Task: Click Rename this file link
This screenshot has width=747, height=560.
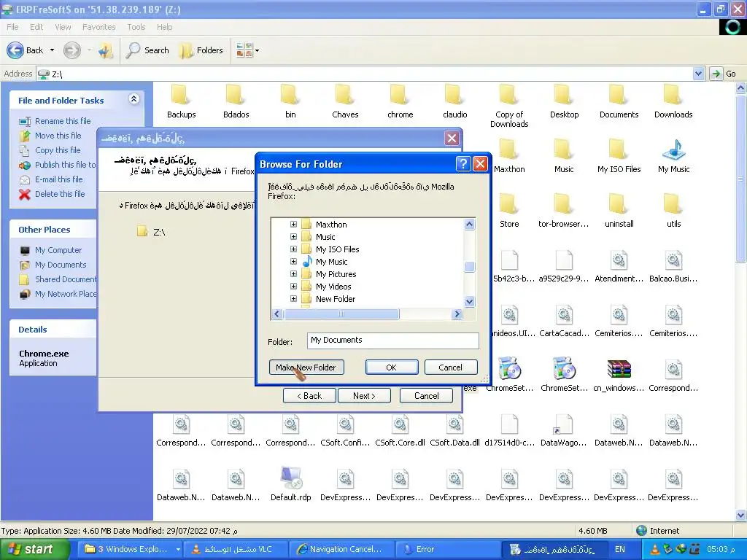Action: pos(63,121)
